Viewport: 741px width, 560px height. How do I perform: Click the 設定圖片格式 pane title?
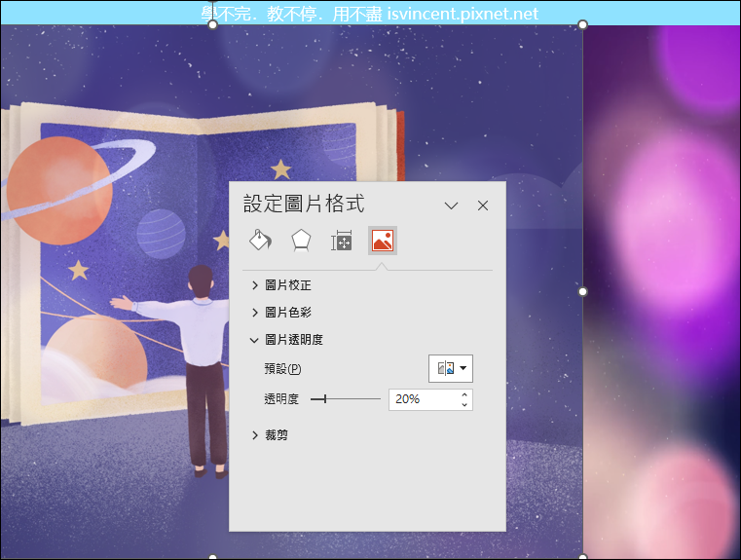(304, 205)
